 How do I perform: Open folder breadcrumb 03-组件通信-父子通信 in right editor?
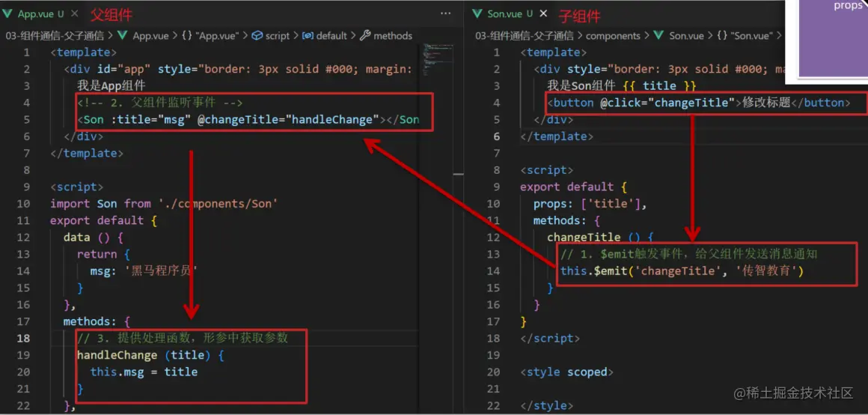pyautogui.click(x=525, y=36)
